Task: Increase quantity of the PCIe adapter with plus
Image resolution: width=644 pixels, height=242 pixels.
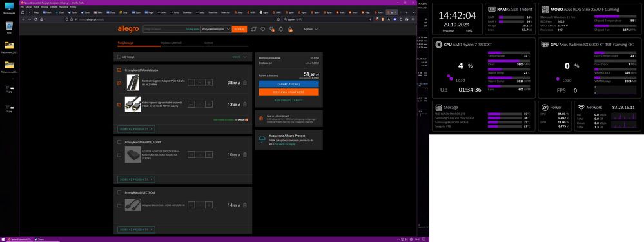Action: (x=209, y=83)
